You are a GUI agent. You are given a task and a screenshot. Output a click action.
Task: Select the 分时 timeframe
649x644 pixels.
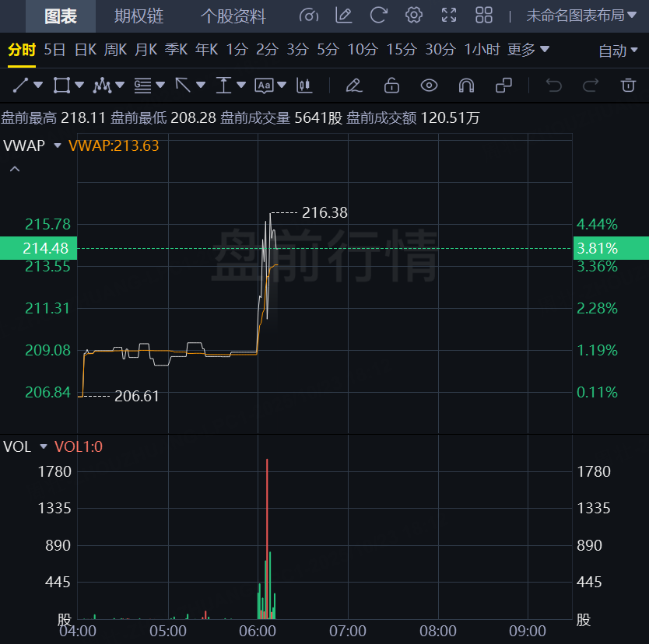[22, 50]
